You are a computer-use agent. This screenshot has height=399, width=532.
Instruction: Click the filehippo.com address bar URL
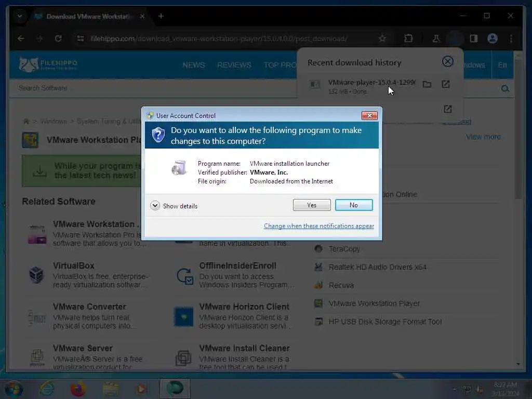(x=219, y=38)
